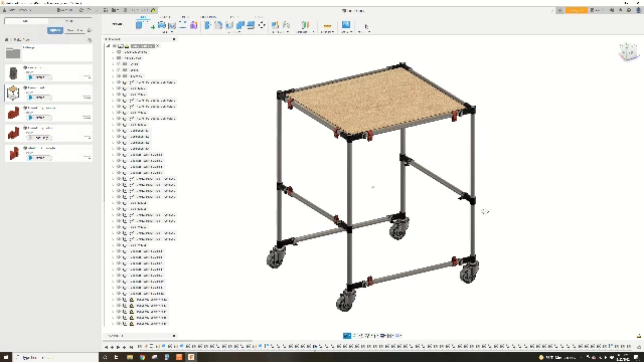
Task: Click the orange button in the title bar
Action: tap(576, 10)
